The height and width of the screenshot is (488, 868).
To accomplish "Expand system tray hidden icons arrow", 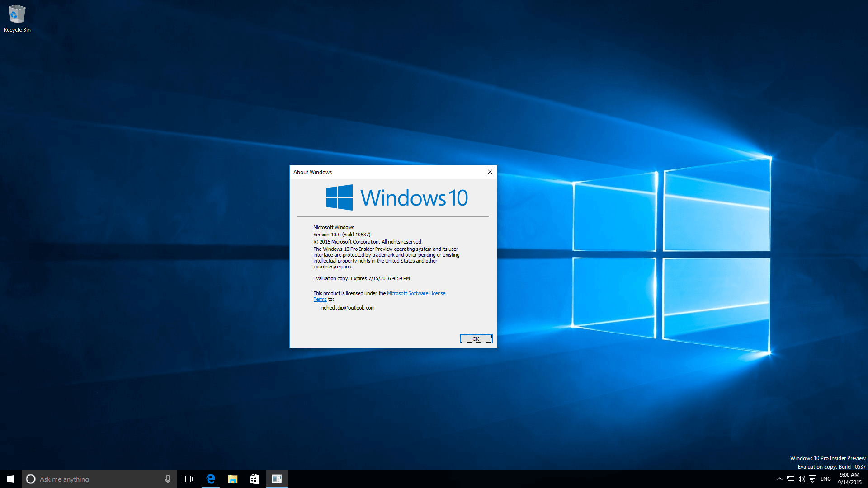I will pos(778,479).
